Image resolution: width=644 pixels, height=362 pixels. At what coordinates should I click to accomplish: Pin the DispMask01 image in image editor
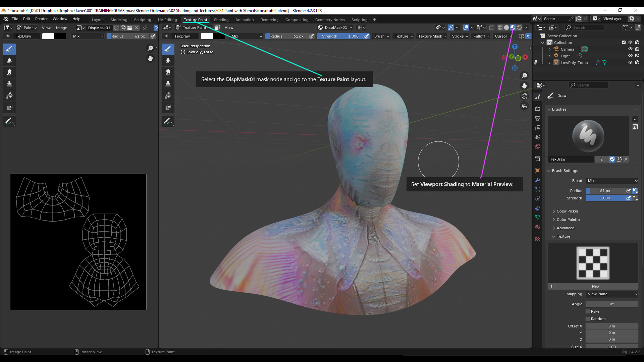[x=145, y=28]
